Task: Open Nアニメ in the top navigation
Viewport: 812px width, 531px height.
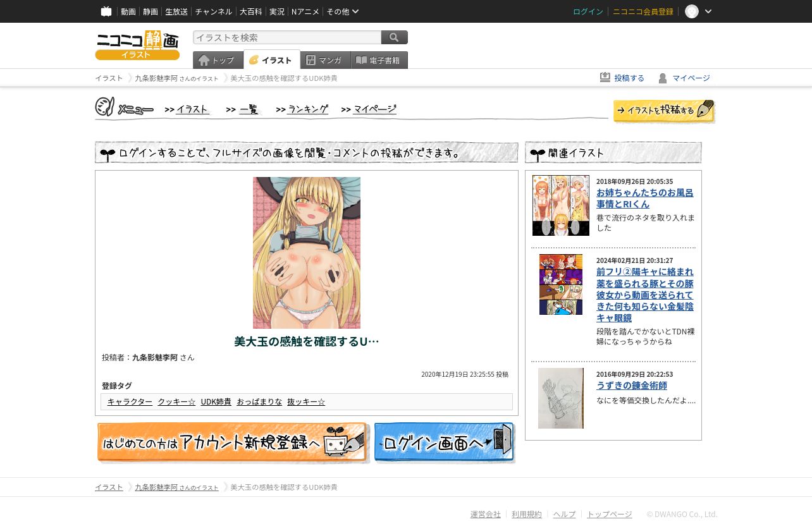Action: click(x=305, y=11)
